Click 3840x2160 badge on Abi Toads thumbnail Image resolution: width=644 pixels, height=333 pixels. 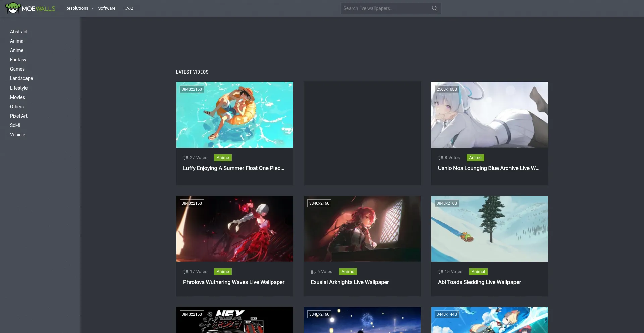pos(447,203)
